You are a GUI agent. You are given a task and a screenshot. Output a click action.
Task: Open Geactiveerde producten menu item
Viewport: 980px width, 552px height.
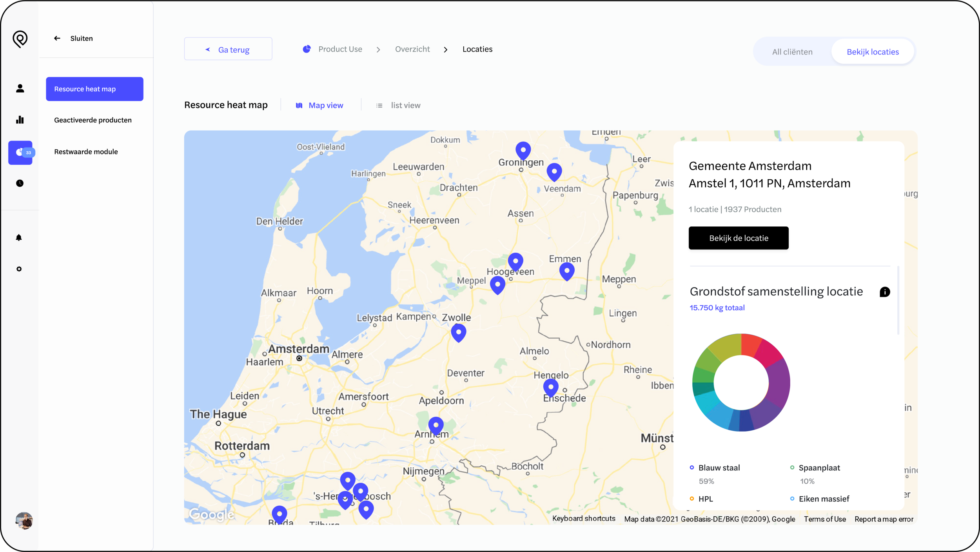pos(93,120)
